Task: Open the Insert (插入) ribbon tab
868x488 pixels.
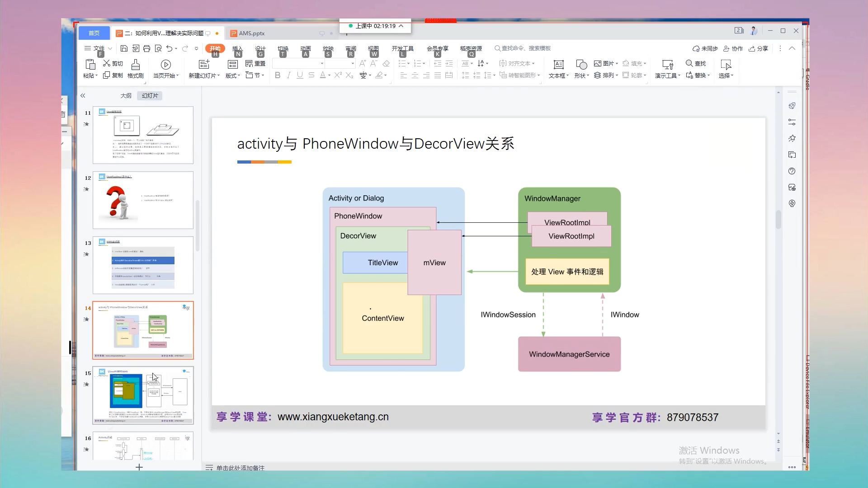Action: pos(237,48)
